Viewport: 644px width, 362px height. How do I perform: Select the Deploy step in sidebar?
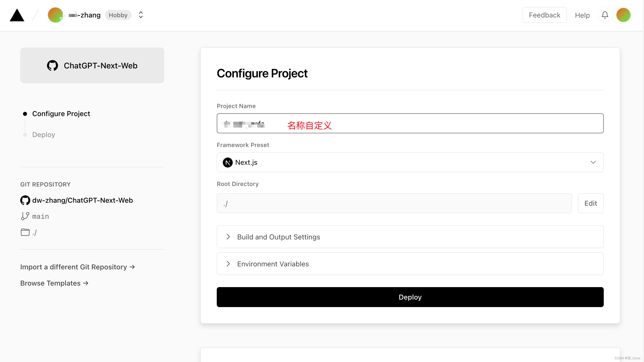[x=43, y=135]
